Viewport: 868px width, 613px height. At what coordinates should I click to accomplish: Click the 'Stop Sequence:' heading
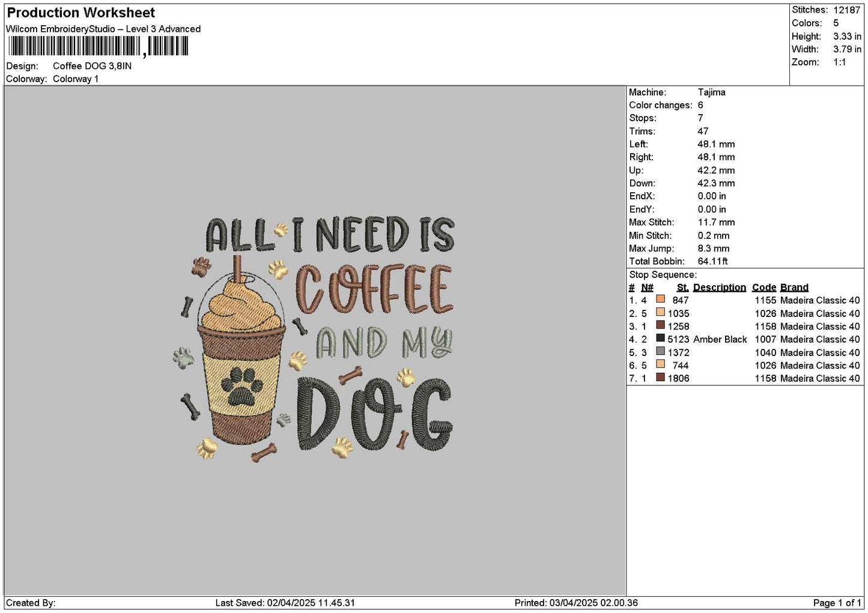[x=663, y=275]
